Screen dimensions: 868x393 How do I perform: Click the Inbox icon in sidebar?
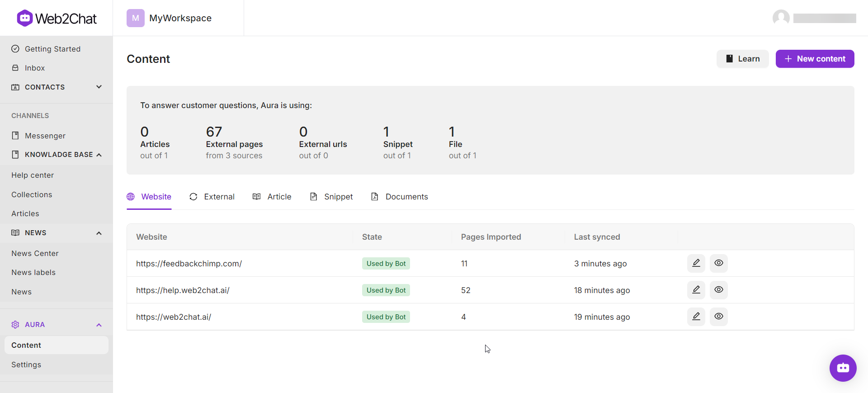pyautogui.click(x=15, y=68)
